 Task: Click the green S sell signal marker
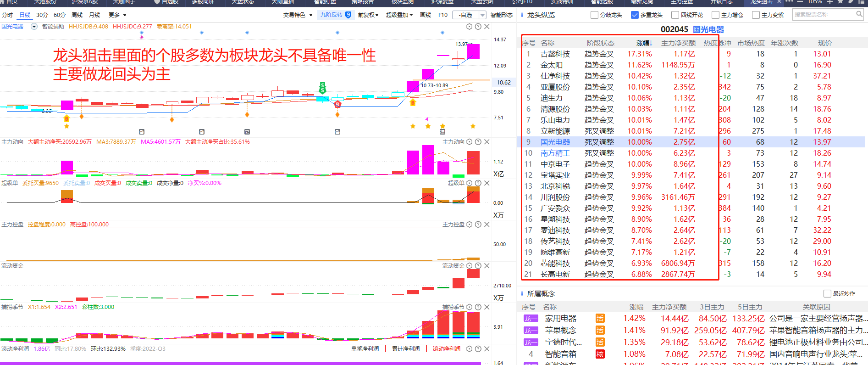click(322, 88)
